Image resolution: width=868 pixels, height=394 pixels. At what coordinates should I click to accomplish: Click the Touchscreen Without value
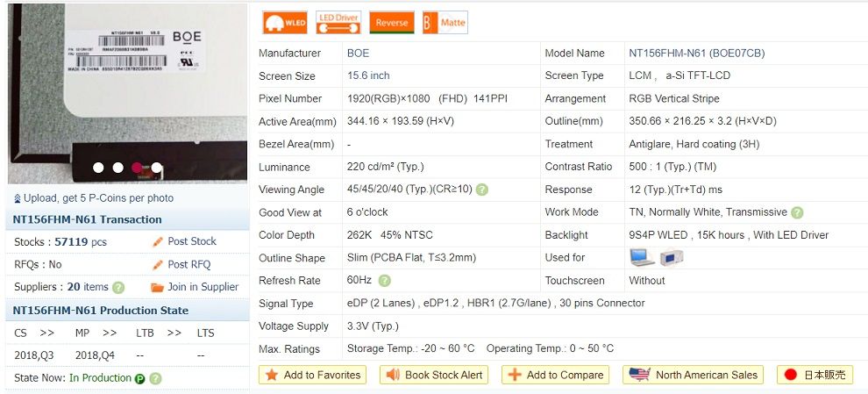click(646, 281)
